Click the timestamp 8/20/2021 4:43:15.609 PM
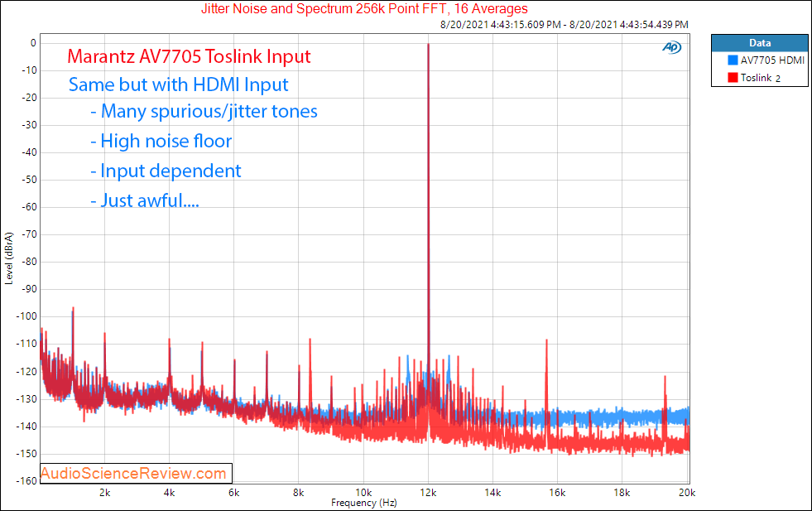This screenshot has height=511, width=812. [x=500, y=24]
